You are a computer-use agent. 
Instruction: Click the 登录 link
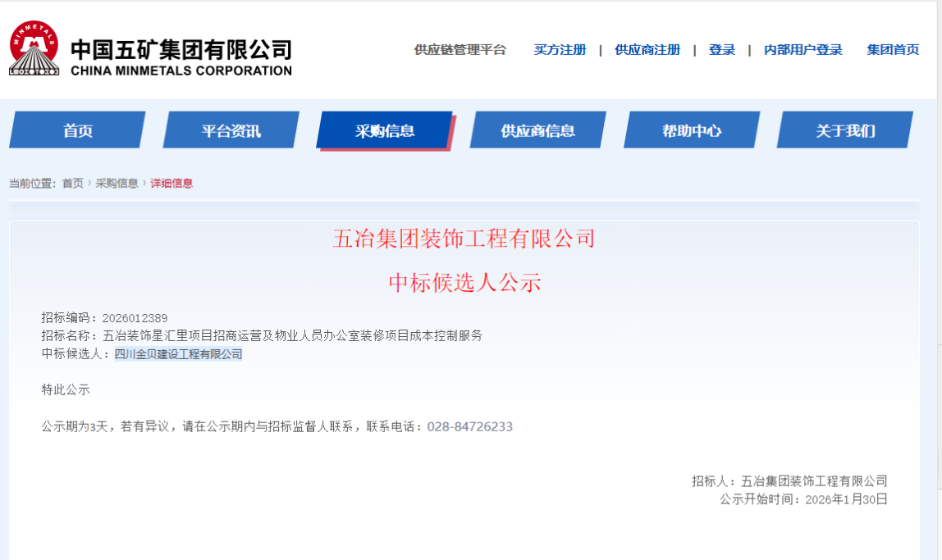click(721, 50)
